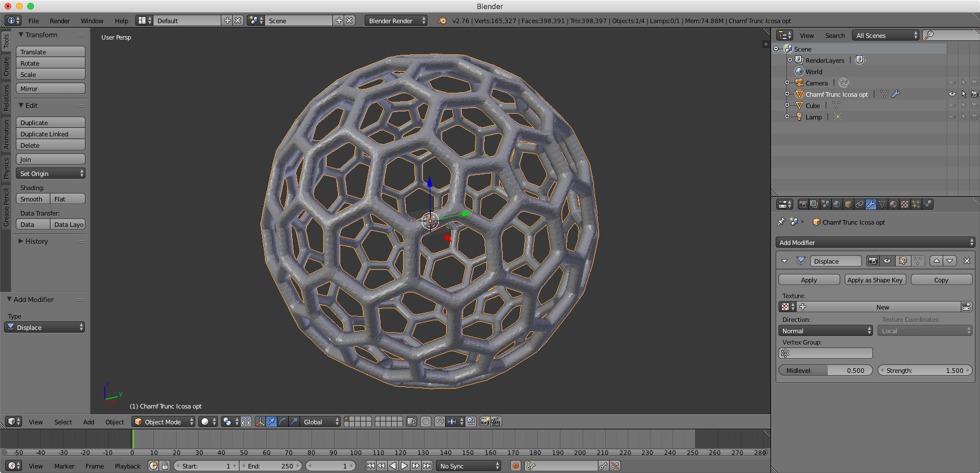Toggle the 3D manipulator axes widget button
This screenshot has height=473, width=980.
tap(260, 422)
